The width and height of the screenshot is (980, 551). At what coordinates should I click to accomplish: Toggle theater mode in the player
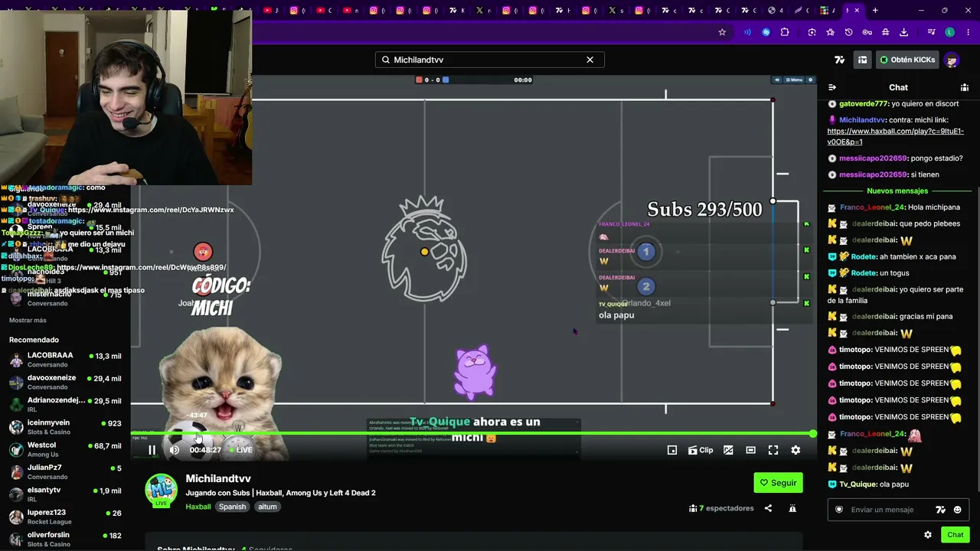click(750, 450)
